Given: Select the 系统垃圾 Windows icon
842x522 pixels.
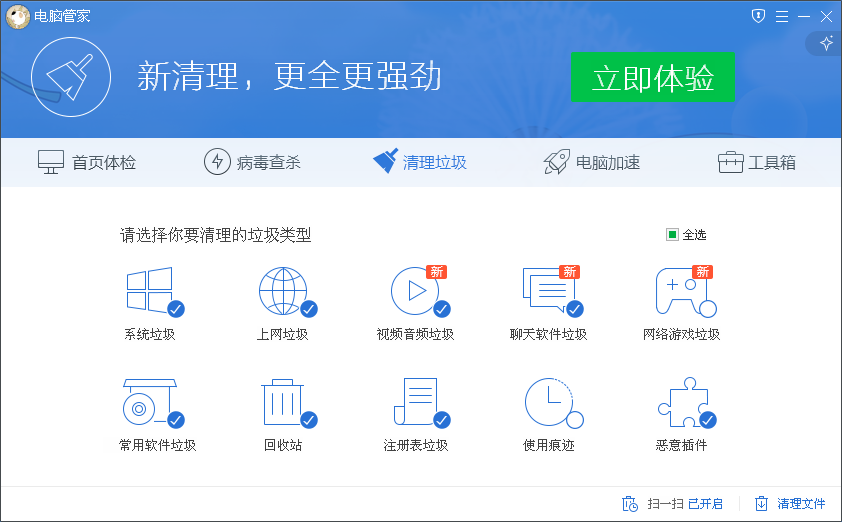Looking at the screenshot, I should [x=150, y=291].
